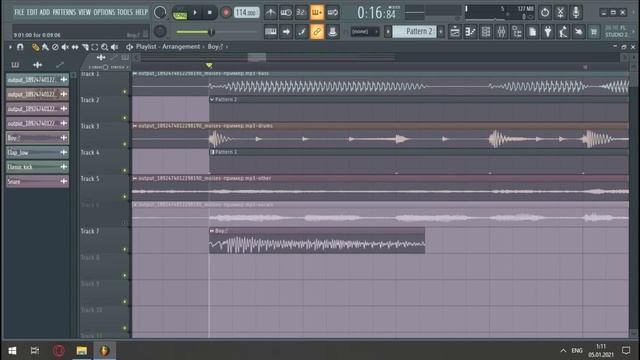Screen dimensions: 640x360
Task: Select the Delete tool in playlist toolbar
Action: pyautogui.click(x=55, y=47)
